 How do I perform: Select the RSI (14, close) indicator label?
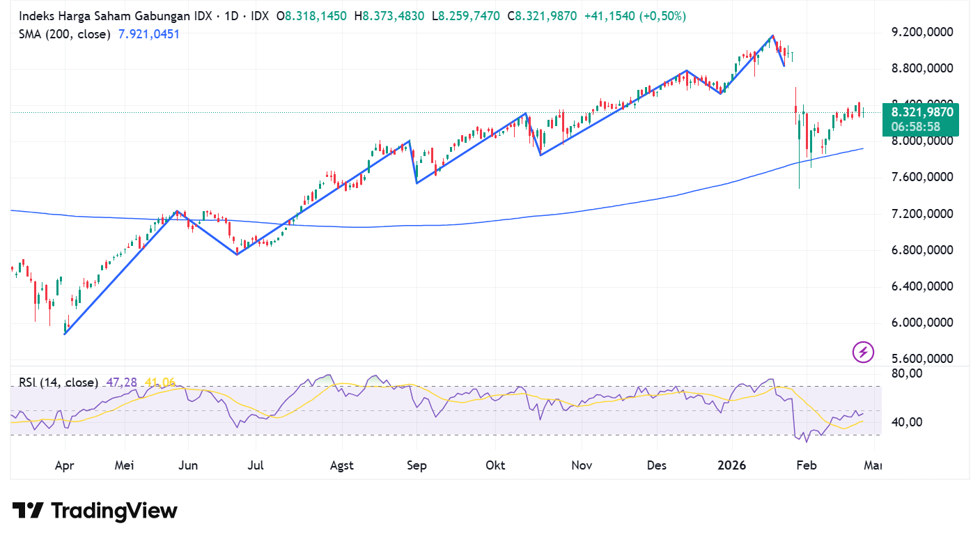[58, 382]
